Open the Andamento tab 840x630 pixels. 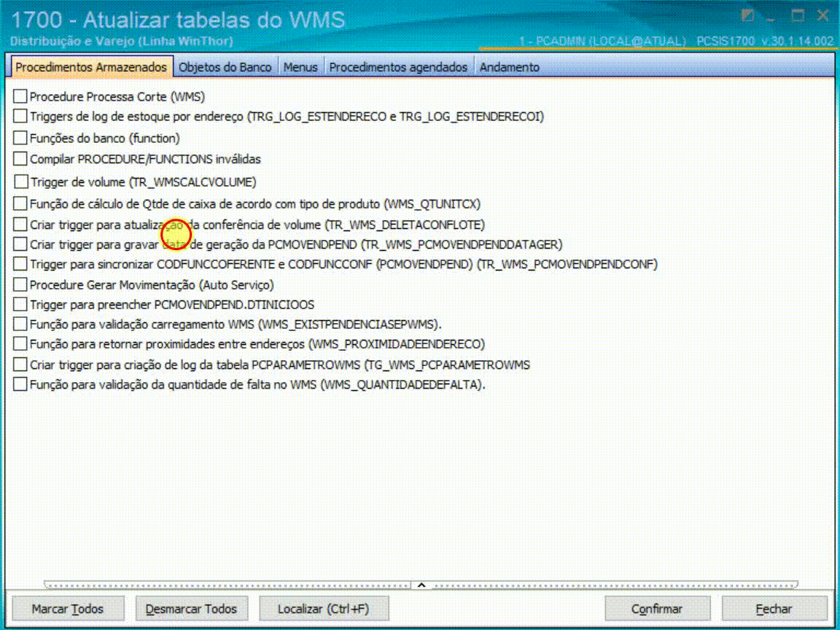click(510, 68)
